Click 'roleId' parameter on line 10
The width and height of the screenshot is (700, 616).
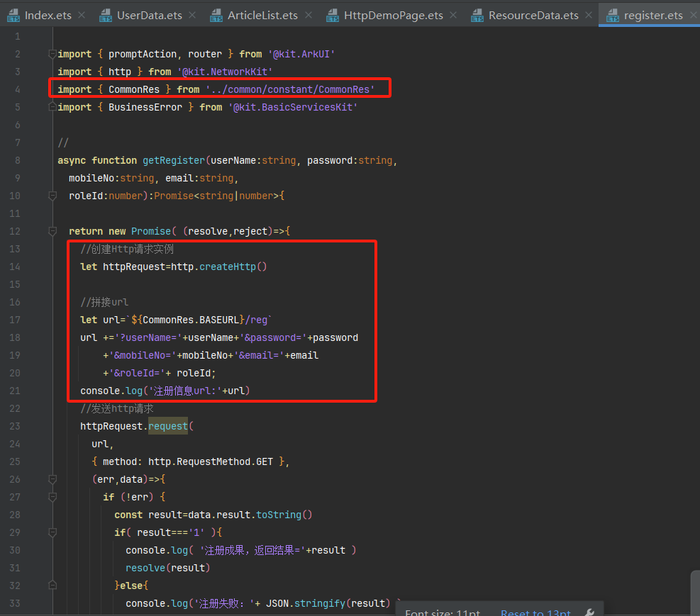point(86,196)
